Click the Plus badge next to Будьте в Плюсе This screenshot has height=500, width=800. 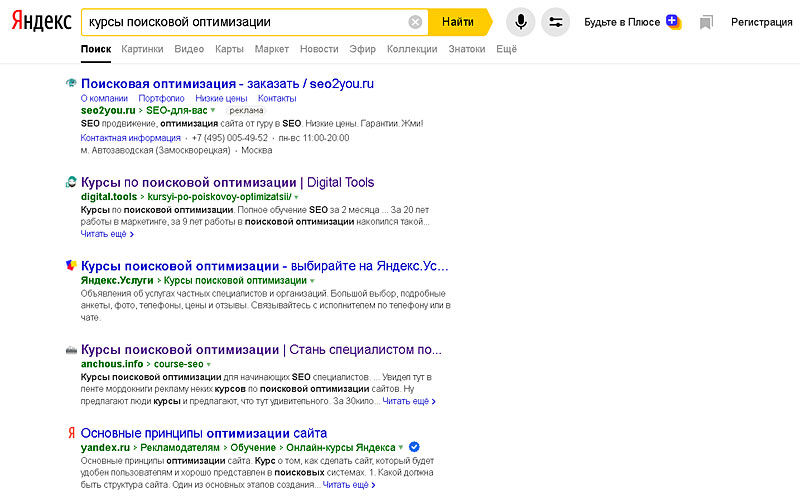coord(673,22)
